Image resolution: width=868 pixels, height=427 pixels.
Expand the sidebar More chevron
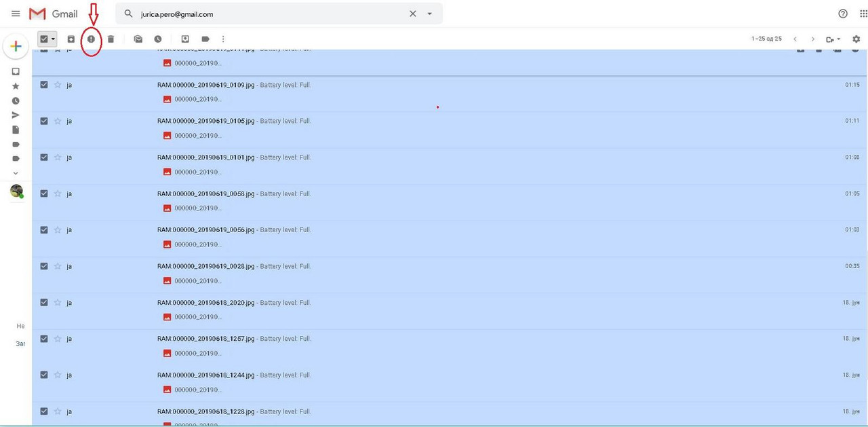[x=16, y=173]
